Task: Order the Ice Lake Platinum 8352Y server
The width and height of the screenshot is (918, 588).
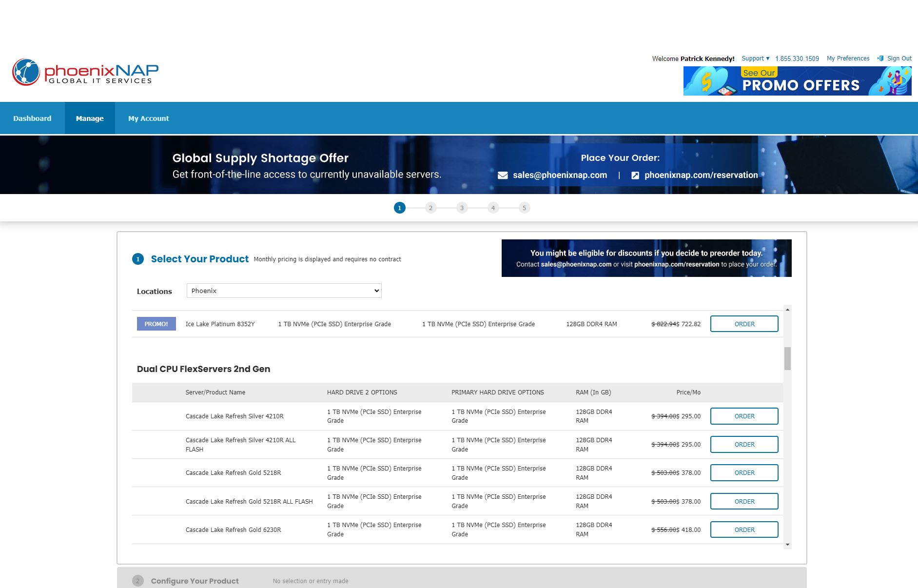Action: click(744, 324)
